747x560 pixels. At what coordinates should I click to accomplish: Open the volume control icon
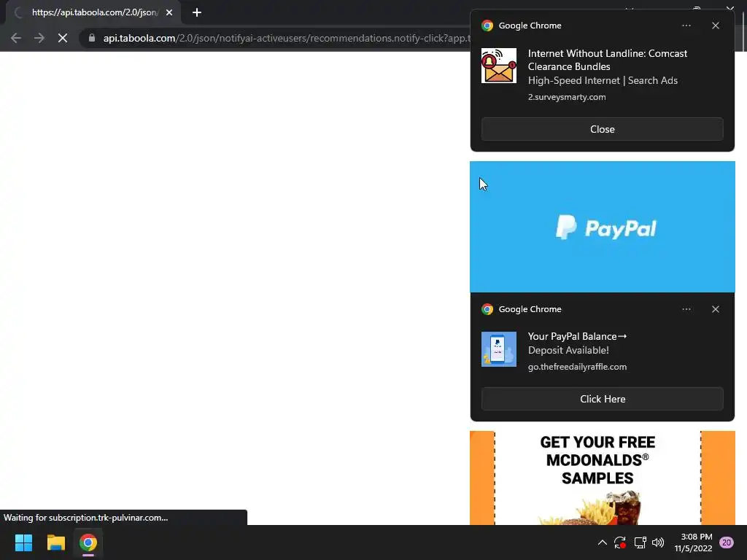658,542
